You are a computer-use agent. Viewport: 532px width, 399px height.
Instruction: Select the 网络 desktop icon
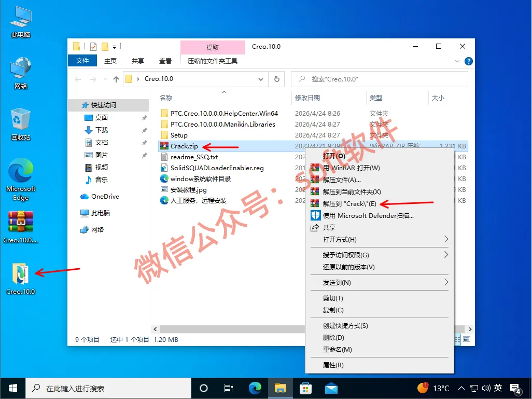click(21, 73)
